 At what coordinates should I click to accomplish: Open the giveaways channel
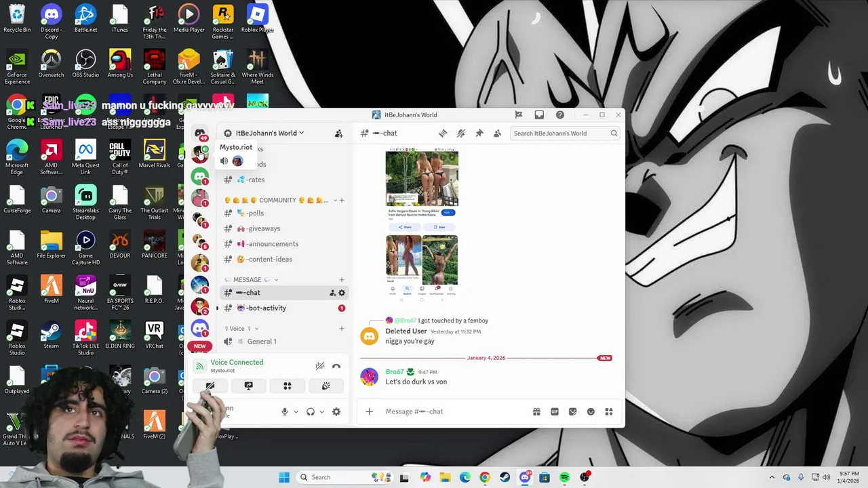(285, 229)
